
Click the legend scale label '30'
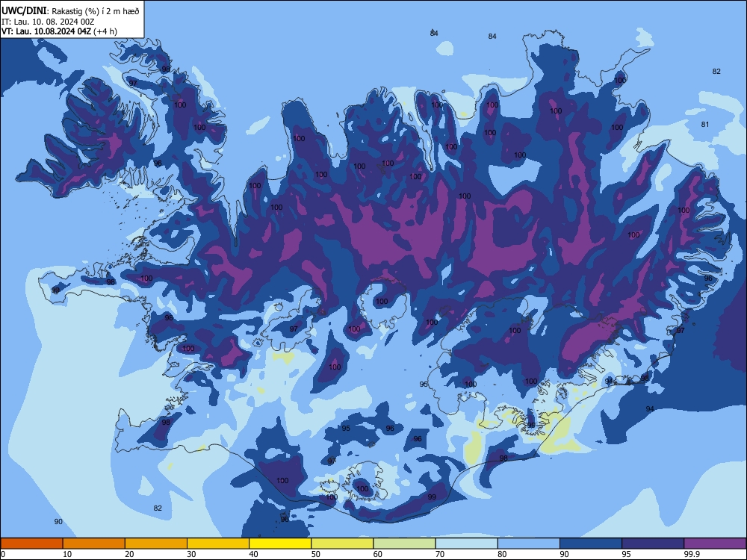click(x=191, y=554)
